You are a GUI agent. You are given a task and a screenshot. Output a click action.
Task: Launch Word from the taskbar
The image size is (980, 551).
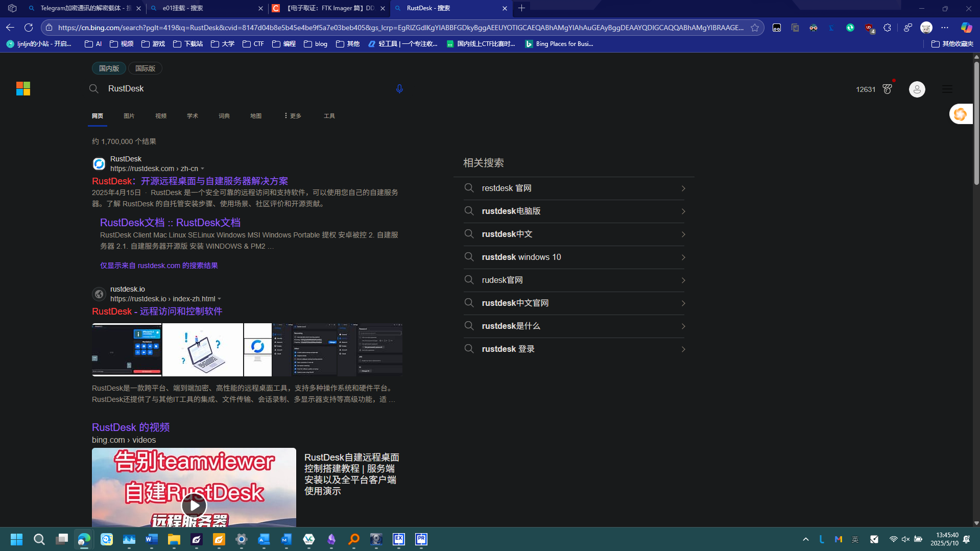(152, 539)
